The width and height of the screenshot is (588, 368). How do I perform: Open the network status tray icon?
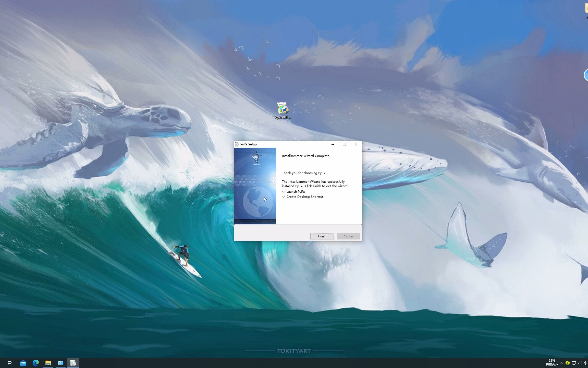[573, 363]
